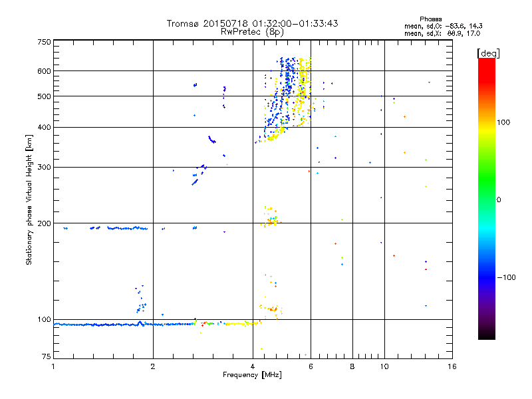Click the y-axis tick label '200'
Viewport: 532px width, 399px height.
pos(45,223)
